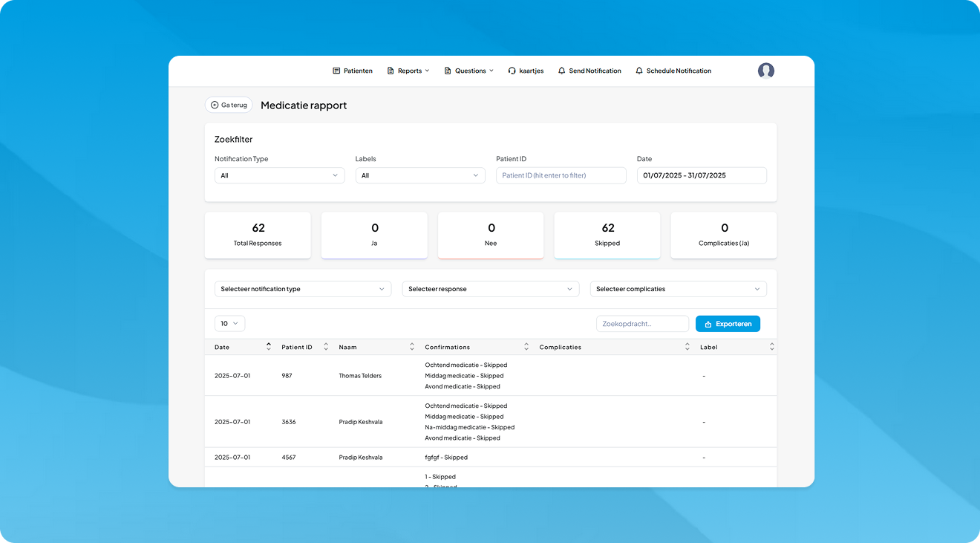Expand the Labels filter dropdown
This screenshot has width=980, height=543.
pyautogui.click(x=420, y=175)
